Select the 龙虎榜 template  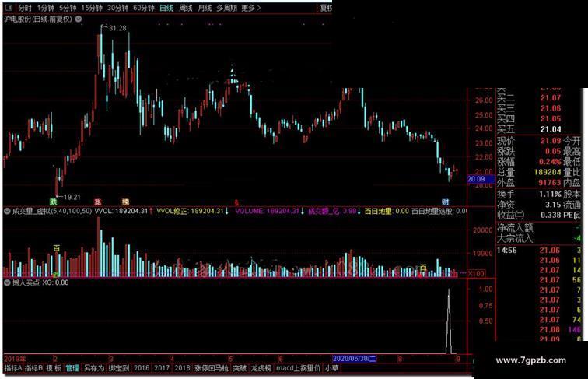tap(261, 368)
